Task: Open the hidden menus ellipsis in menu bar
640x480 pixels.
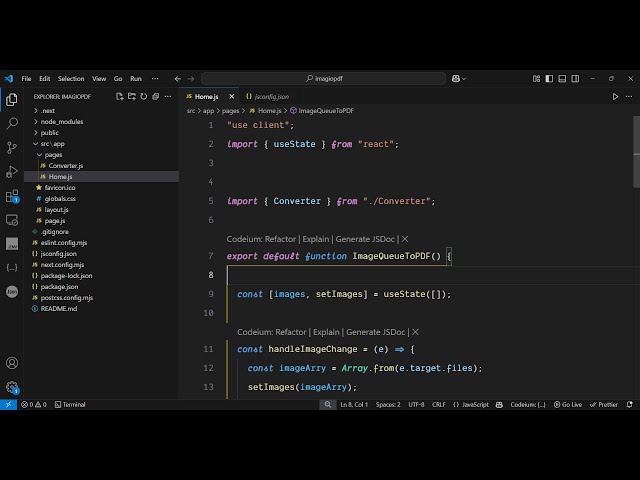Action: [x=155, y=79]
